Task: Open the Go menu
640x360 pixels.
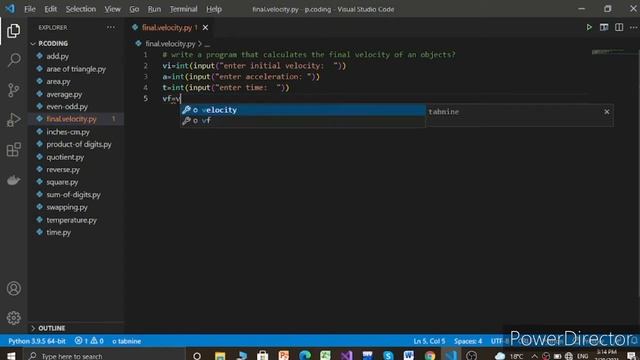Action: click(x=134, y=9)
